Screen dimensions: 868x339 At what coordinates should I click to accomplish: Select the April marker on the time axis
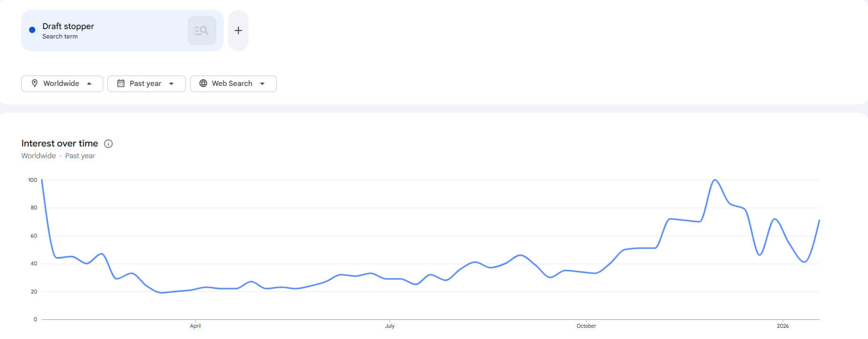click(x=195, y=326)
